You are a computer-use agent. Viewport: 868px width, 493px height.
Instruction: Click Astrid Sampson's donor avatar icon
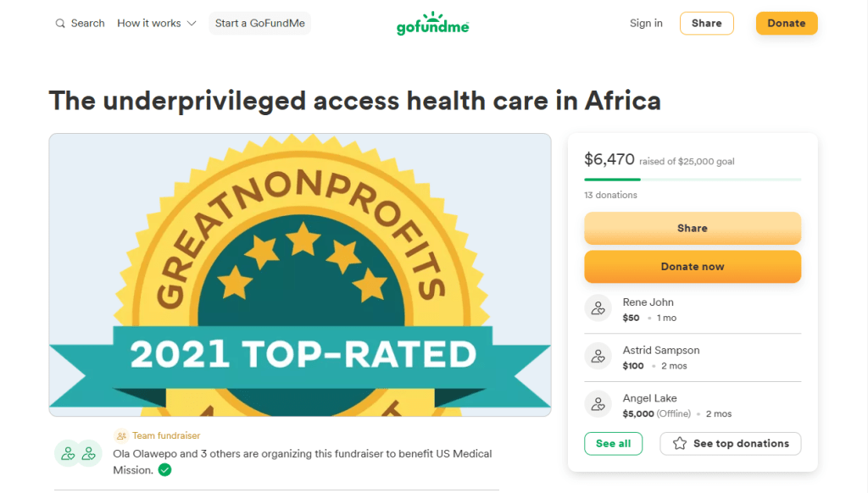coord(598,357)
